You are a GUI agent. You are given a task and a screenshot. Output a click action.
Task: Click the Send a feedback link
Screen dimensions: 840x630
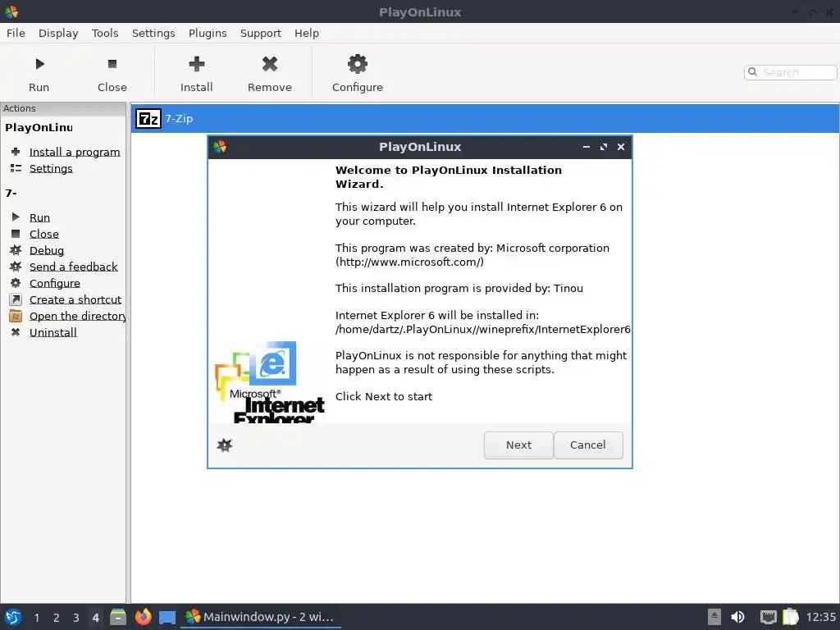73,267
